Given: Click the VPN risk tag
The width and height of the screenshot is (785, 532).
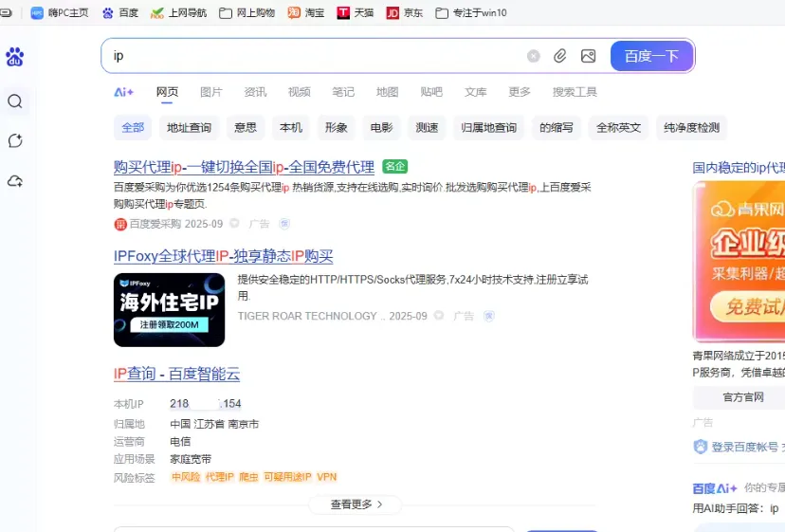Looking at the screenshot, I should [327, 477].
